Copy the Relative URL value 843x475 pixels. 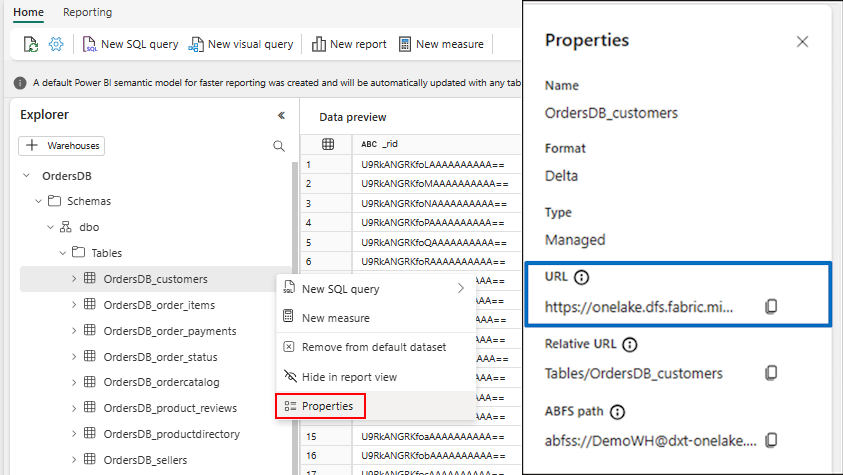771,373
